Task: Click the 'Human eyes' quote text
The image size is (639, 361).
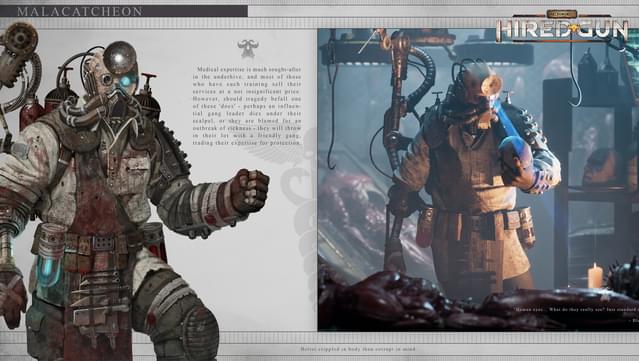Action: (576, 310)
